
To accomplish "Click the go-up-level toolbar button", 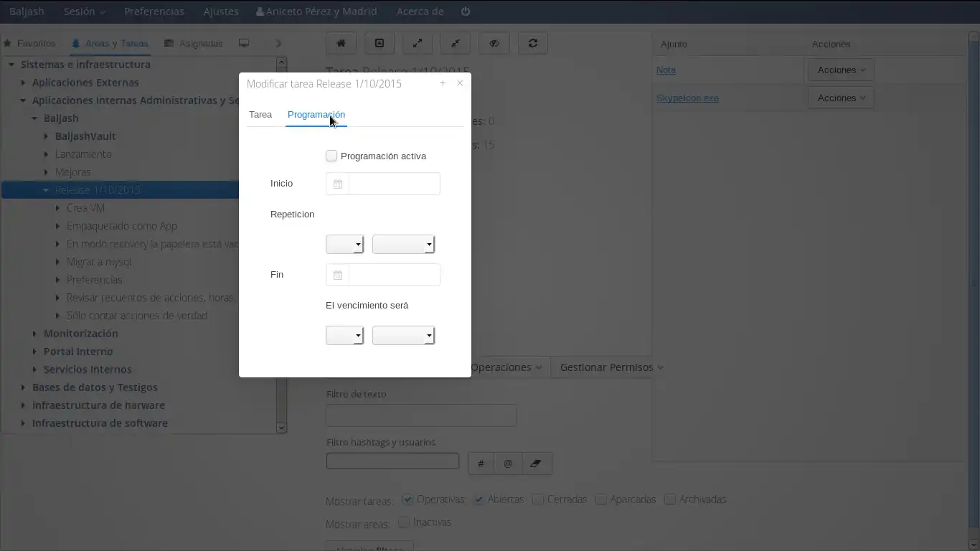I will (x=380, y=43).
